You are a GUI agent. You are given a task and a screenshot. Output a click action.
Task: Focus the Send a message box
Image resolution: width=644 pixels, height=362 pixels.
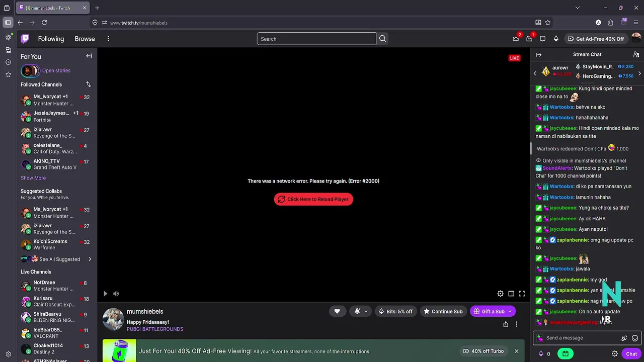pyautogui.click(x=582, y=338)
